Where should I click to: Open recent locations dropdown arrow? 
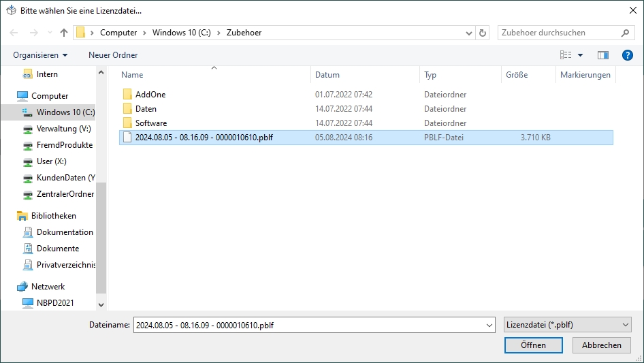[50, 33]
